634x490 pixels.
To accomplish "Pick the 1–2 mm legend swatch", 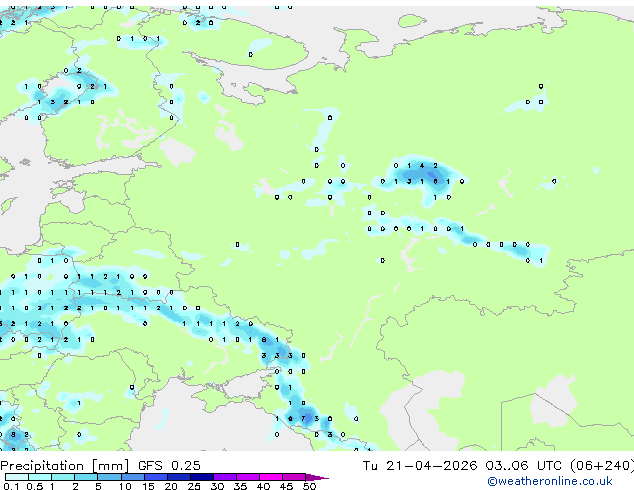I will coord(63,477).
